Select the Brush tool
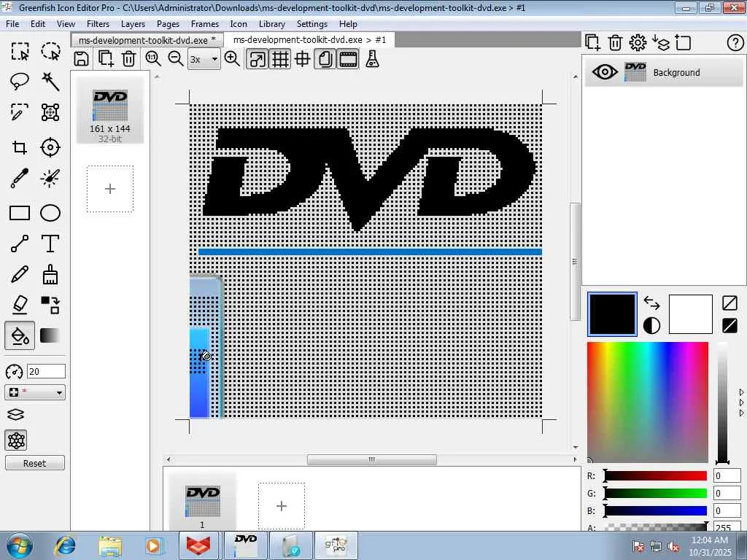This screenshot has height=560, width=747. (50, 274)
